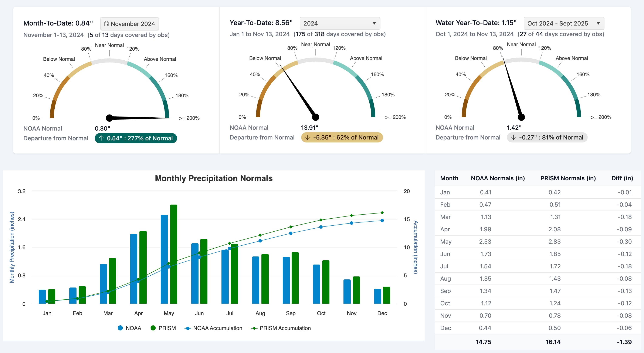Viewport: 644px width, 353px height.
Task: Open the Oct 2024 - Sept 2025 water year selector
Action: (563, 23)
